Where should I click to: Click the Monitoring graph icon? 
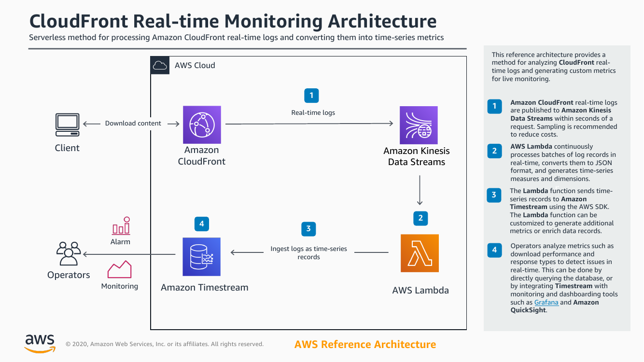pos(120,269)
